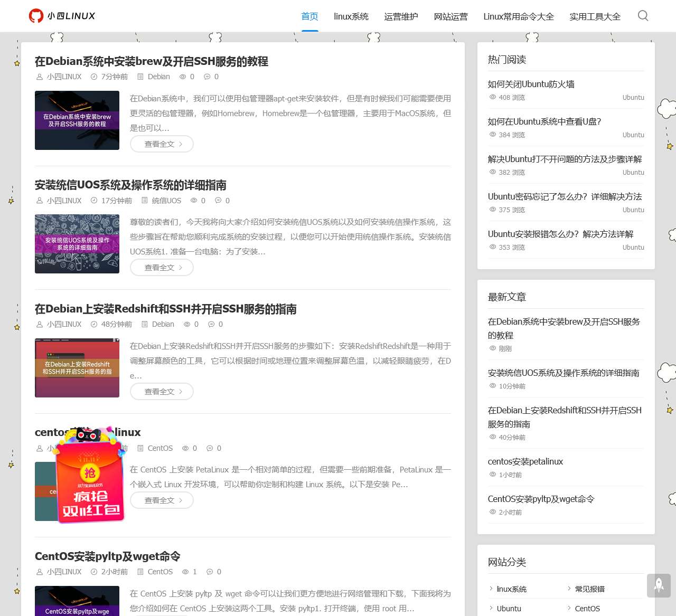Viewport: 676px width, 616px height.
Task: Click author icon under Debian brew article title
Action: [x=40, y=77]
